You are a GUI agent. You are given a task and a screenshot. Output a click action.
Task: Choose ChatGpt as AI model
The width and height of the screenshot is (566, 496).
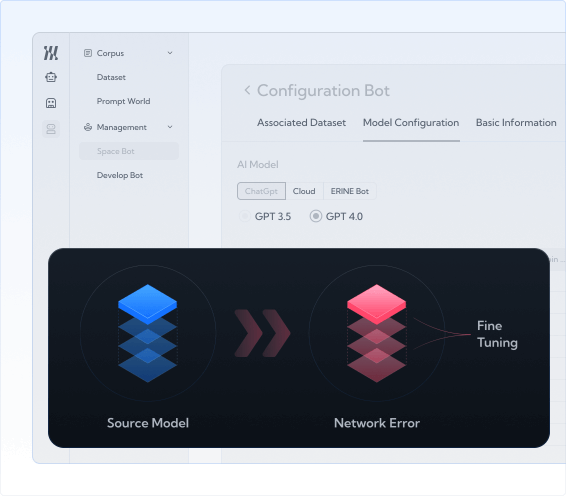(261, 191)
